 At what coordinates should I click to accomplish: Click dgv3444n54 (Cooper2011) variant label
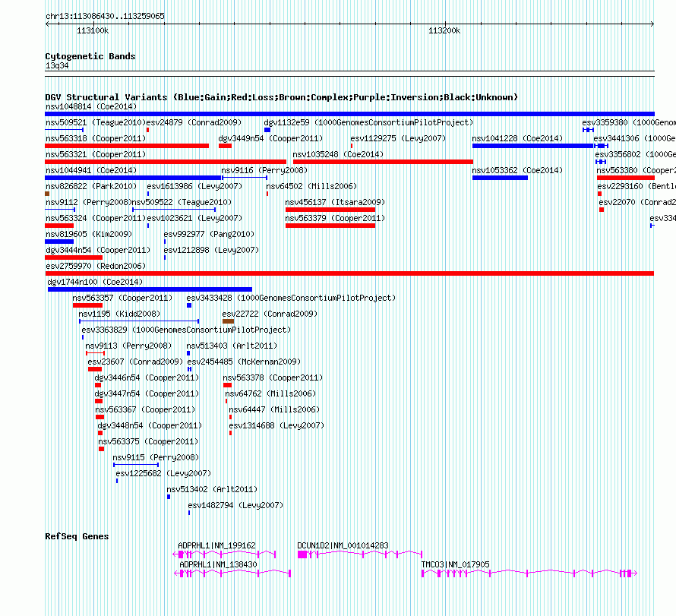[98, 250]
